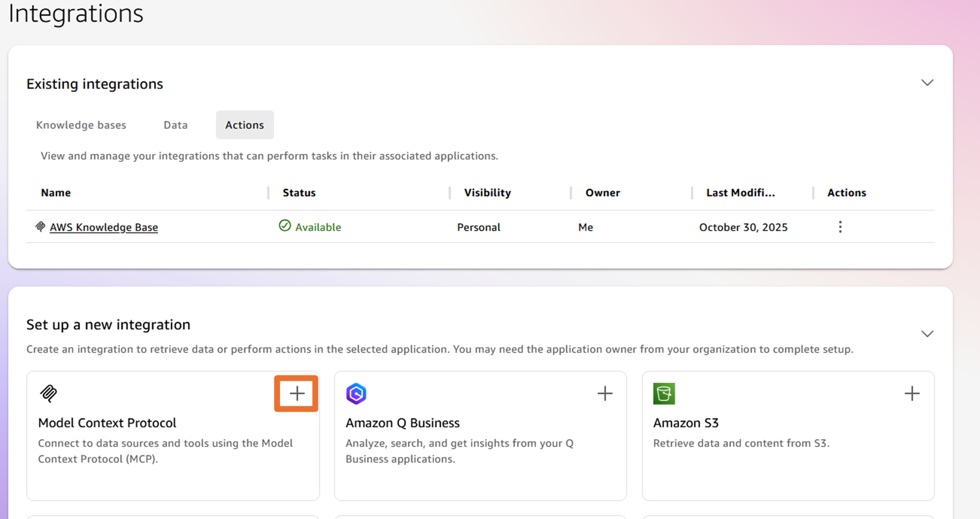The image size is (980, 519).
Task: Add an Amazon Q Business integration
Action: (605, 394)
